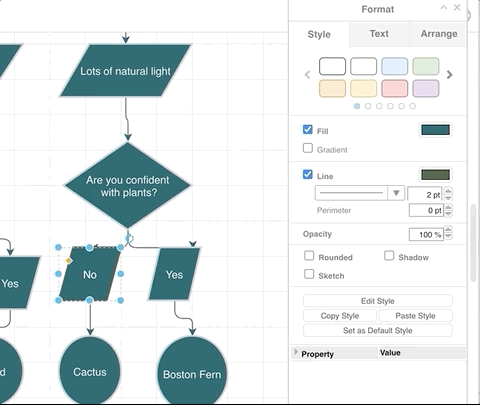Increase line width with stepper up arrow
The image size is (480, 405).
click(x=448, y=191)
